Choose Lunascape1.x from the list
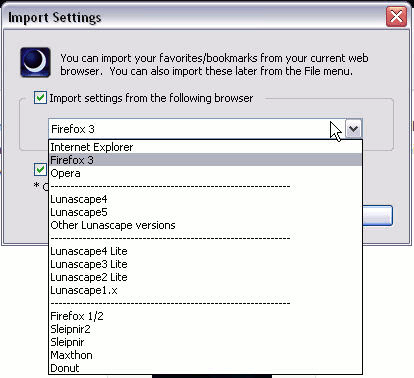Viewport: 414px width, 378px height. (x=205, y=290)
